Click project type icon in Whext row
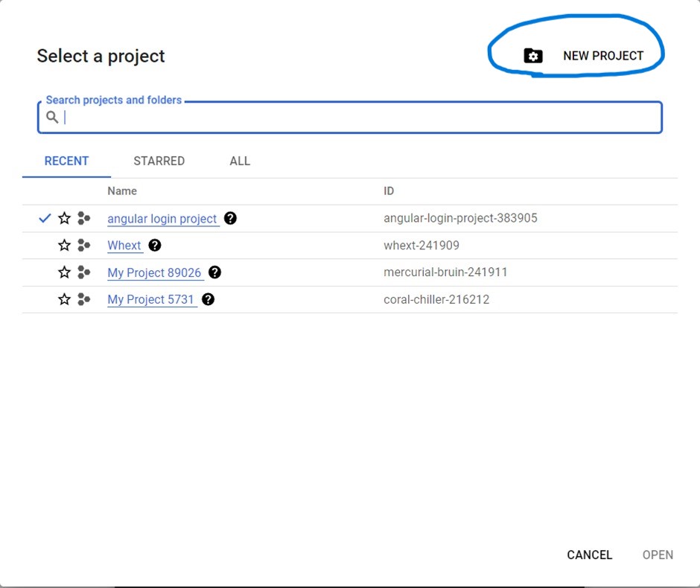The width and height of the screenshot is (700, 588). (x=83, y=246)
